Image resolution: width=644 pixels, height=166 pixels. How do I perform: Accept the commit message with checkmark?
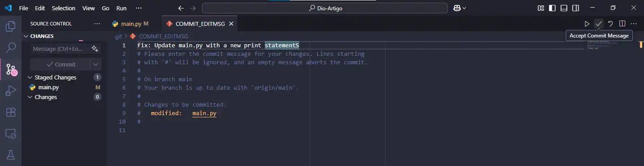tap(599, 24)
